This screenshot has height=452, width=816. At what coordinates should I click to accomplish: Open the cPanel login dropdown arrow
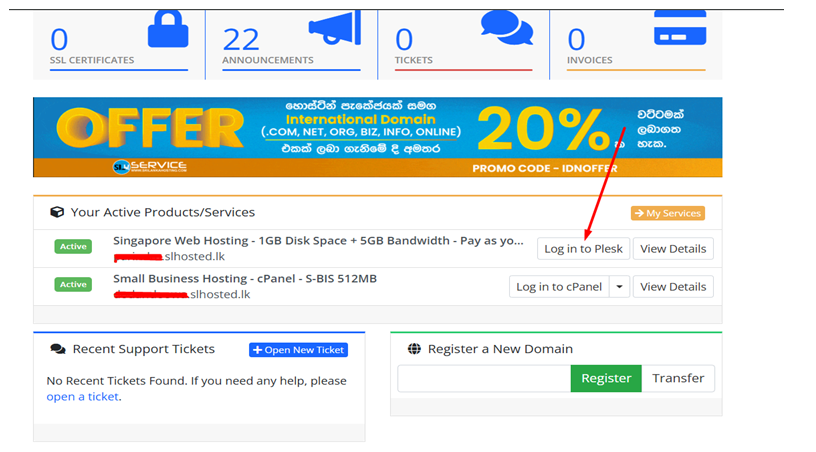pos(620,286)
